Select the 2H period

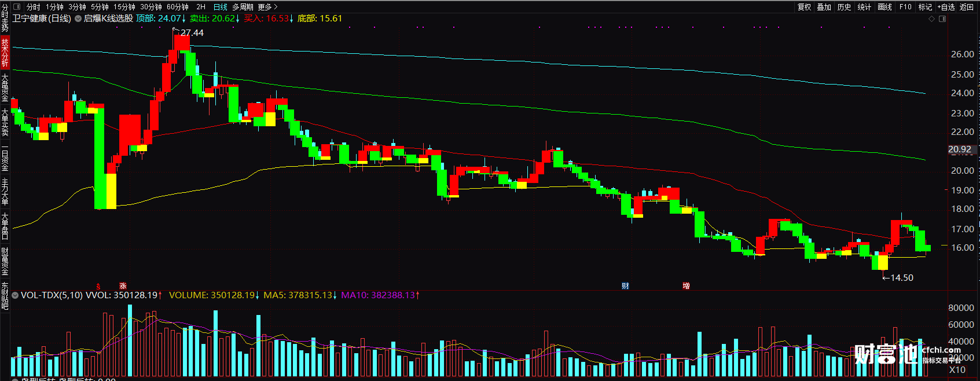(201, 7)
